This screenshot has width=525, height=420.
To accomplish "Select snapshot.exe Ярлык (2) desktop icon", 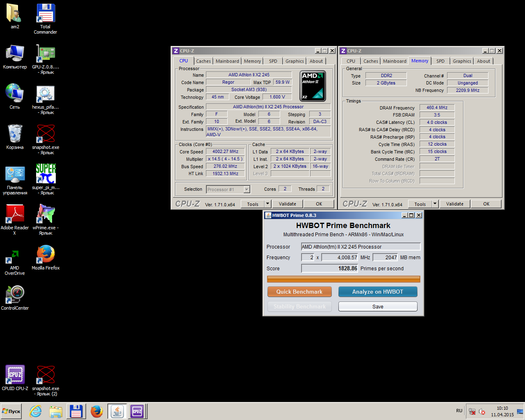I will coord(46,381).
